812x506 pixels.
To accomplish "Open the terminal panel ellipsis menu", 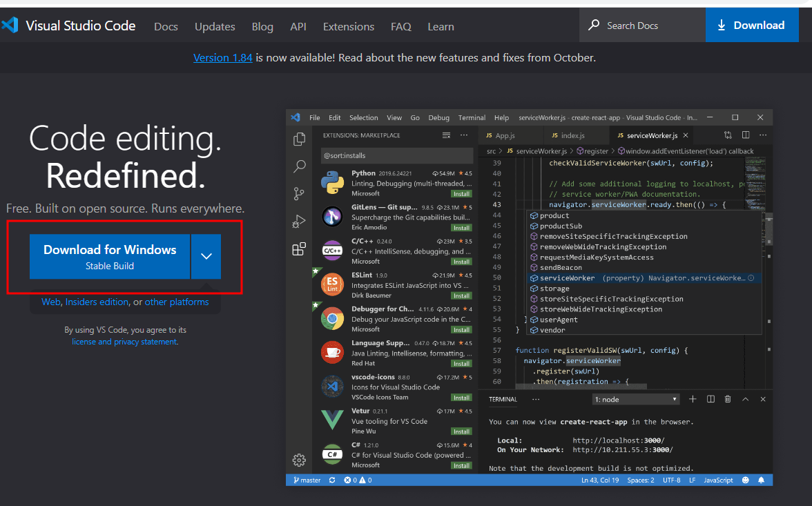I will [x=536, y=399].
